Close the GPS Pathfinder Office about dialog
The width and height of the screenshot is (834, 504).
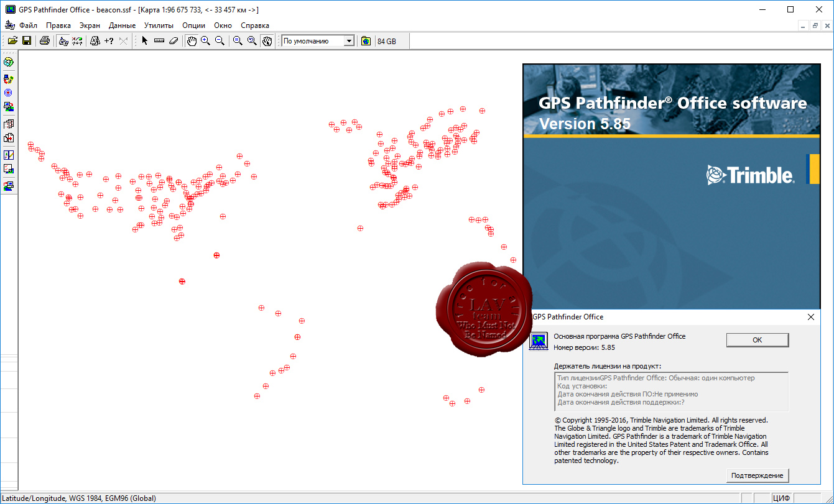[810, 317]
